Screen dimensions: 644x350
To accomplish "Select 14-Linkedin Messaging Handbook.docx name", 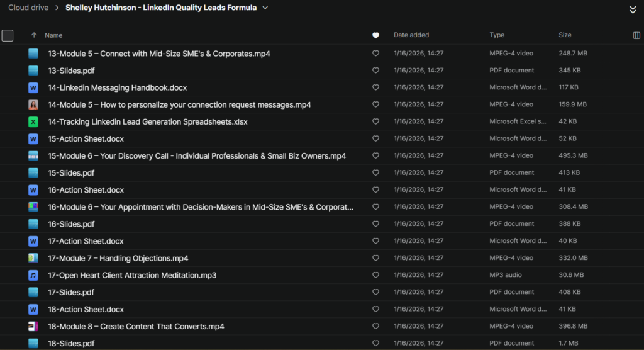I will (117, 87).
